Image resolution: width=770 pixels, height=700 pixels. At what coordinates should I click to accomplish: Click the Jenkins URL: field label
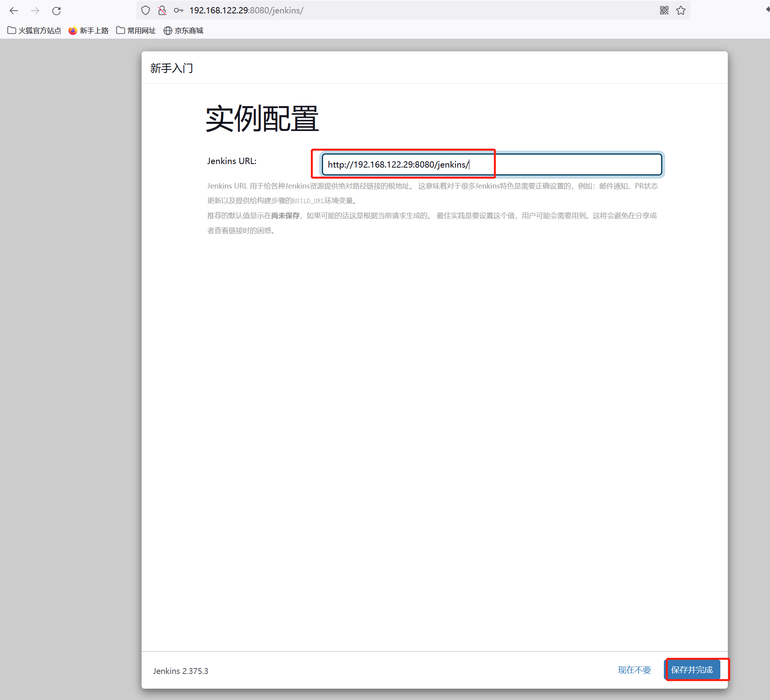pos(232,161)
